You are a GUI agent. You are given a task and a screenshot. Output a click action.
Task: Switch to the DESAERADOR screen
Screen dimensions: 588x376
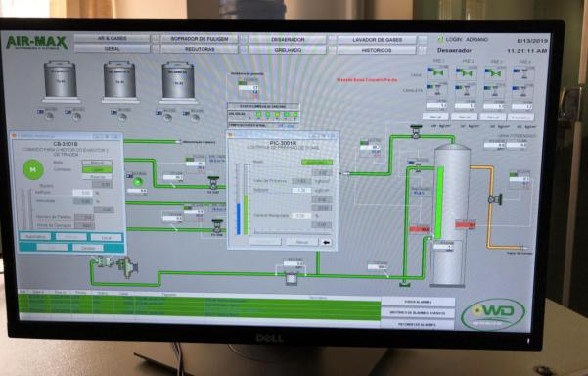288,40
